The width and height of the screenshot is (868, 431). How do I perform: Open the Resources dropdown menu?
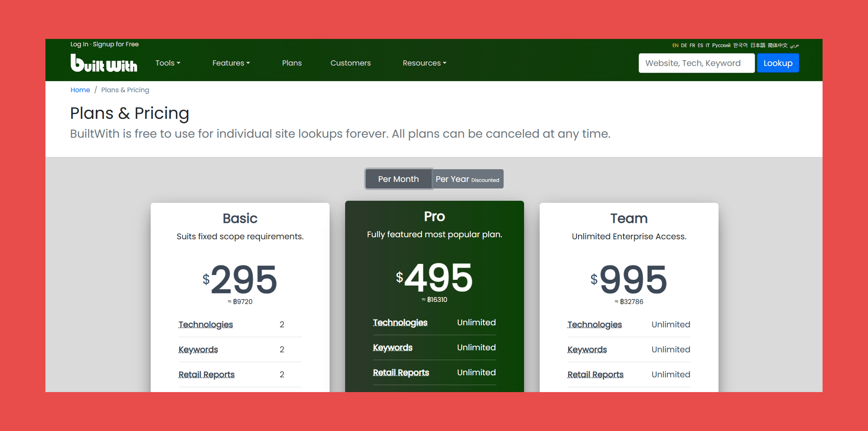point(424,63)
